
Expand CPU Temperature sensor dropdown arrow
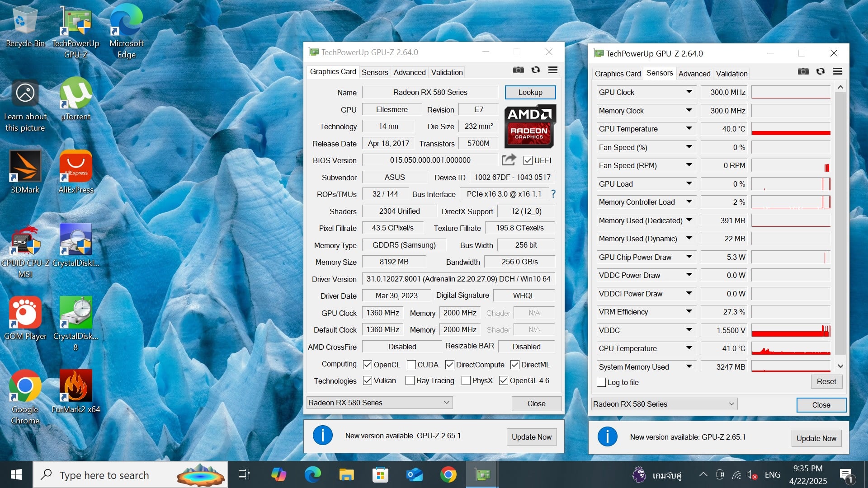[x=689, y=348]
